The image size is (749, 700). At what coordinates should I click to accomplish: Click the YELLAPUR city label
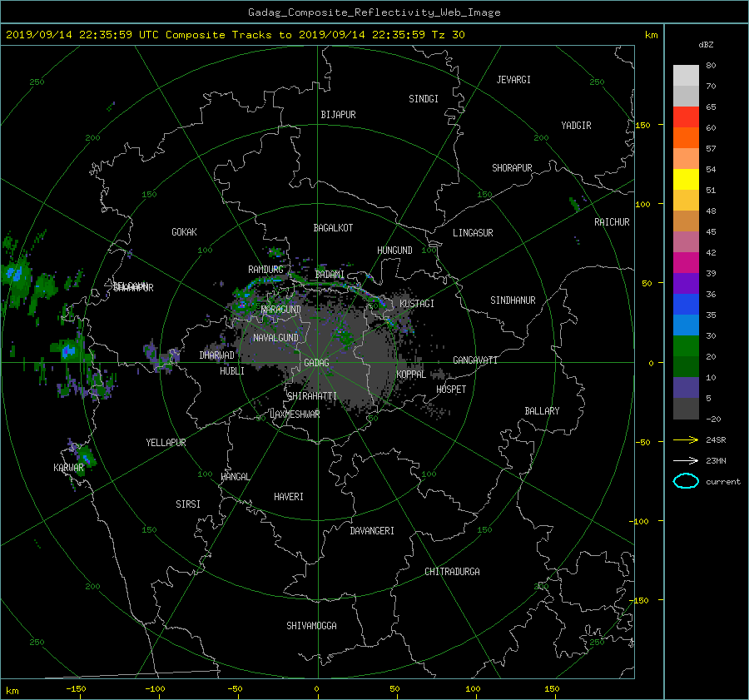tap(166, 443)
